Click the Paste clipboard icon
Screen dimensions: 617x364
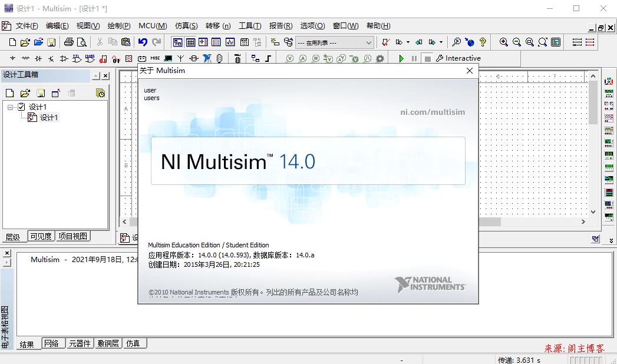click(x=126, y=42)
